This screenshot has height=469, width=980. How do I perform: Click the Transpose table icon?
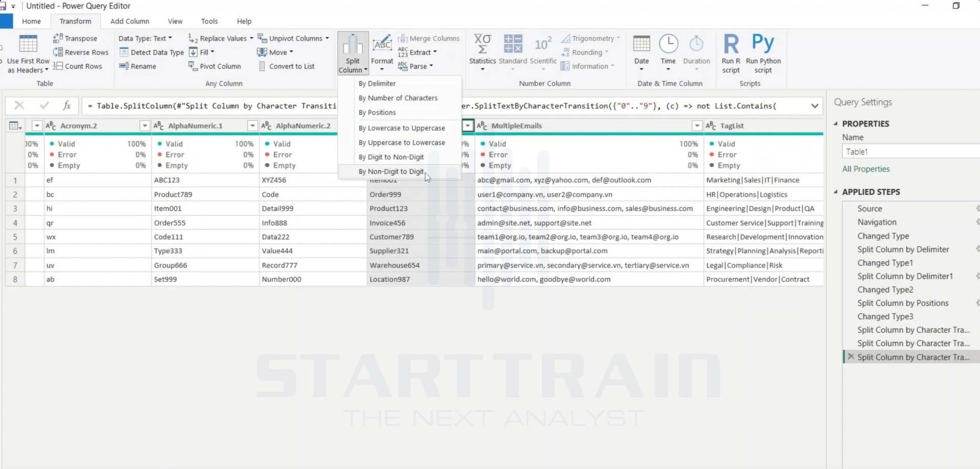[x=58, y=38]
